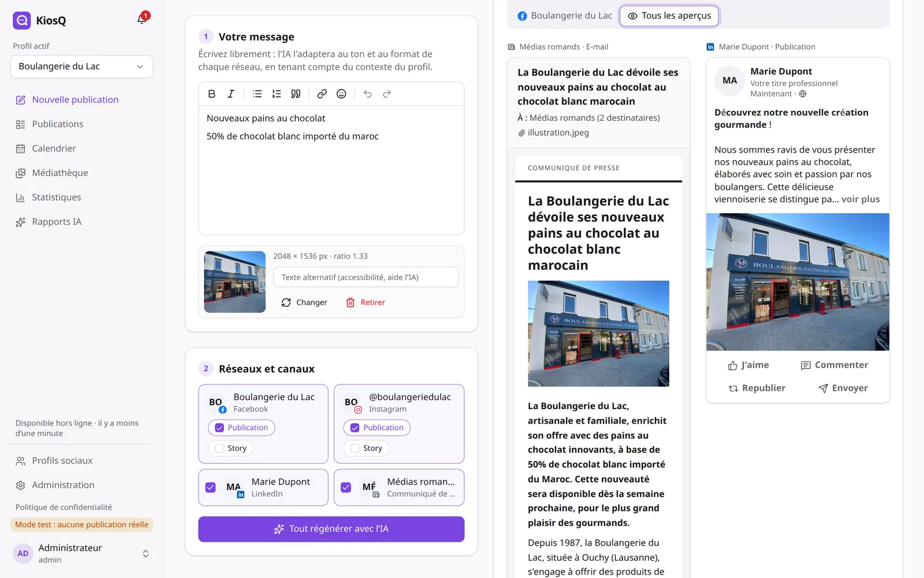
Task: Click Republier in LinkedIn preview
Action: coord(757,388)
